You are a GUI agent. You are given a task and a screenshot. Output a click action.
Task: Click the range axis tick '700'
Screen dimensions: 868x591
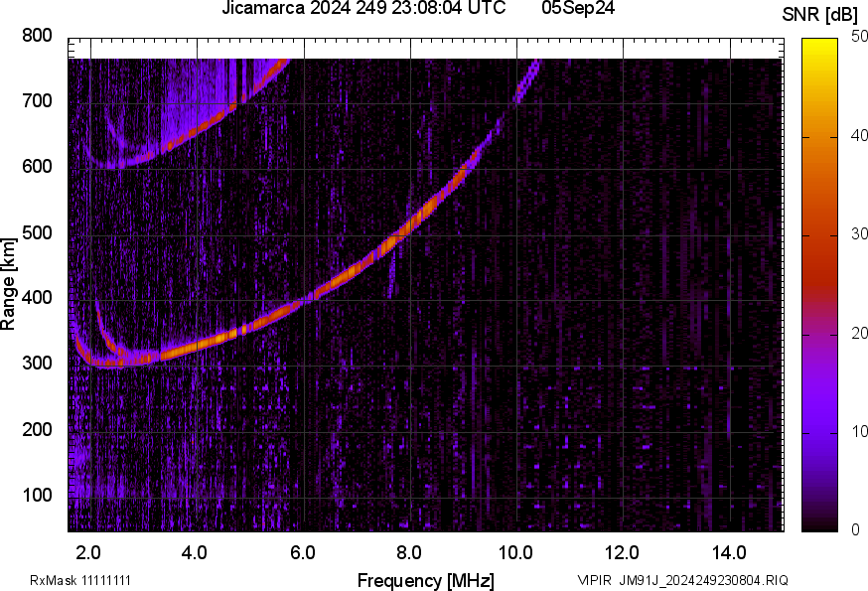(x=37, y=101)
